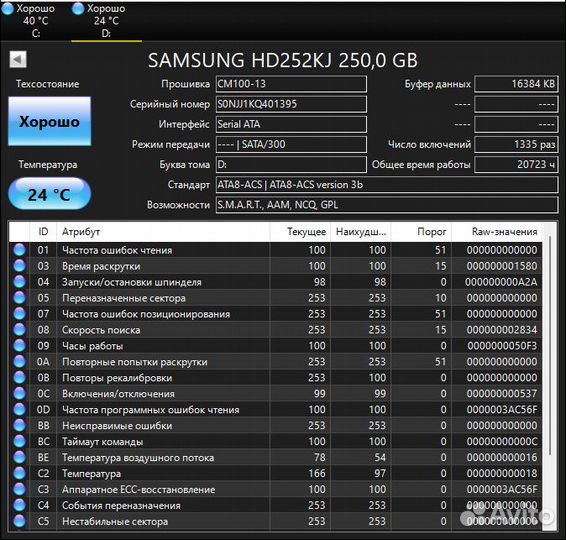Image resolution: width=566 pixels, height=540 pixels.
Task: Click status orb of attribute 0D
Action: click(19, 409)
